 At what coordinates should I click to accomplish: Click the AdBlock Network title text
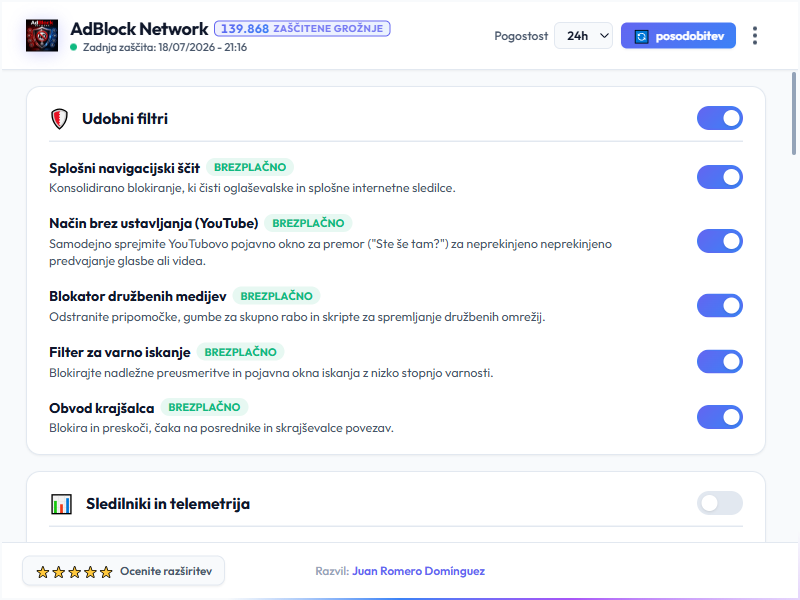[139, 29]
